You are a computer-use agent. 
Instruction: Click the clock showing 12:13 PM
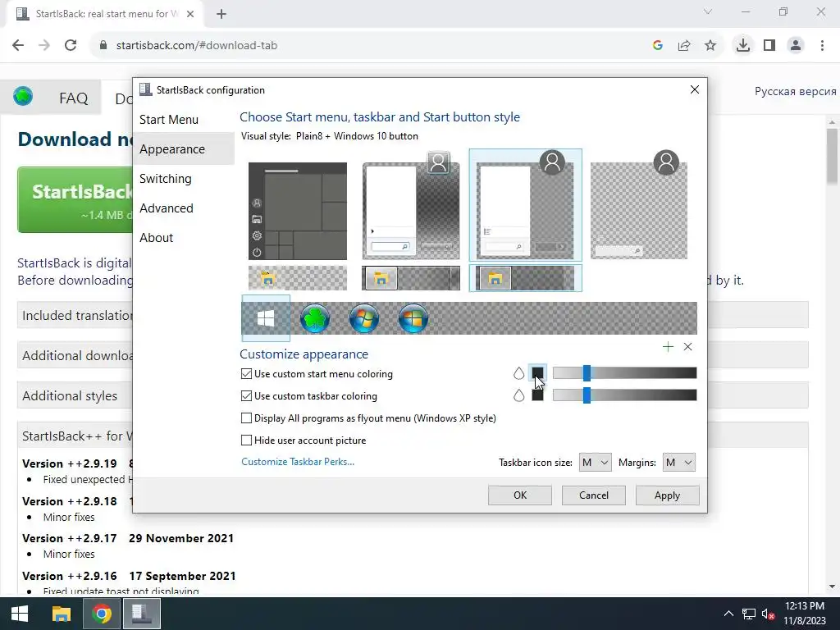coord(805,606)
